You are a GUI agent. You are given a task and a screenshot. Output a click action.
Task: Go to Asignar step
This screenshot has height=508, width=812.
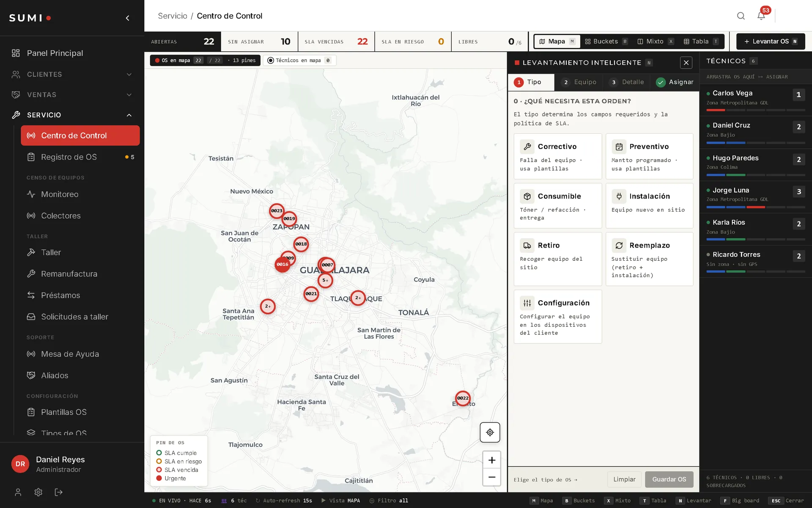click(x=675, y=82)
